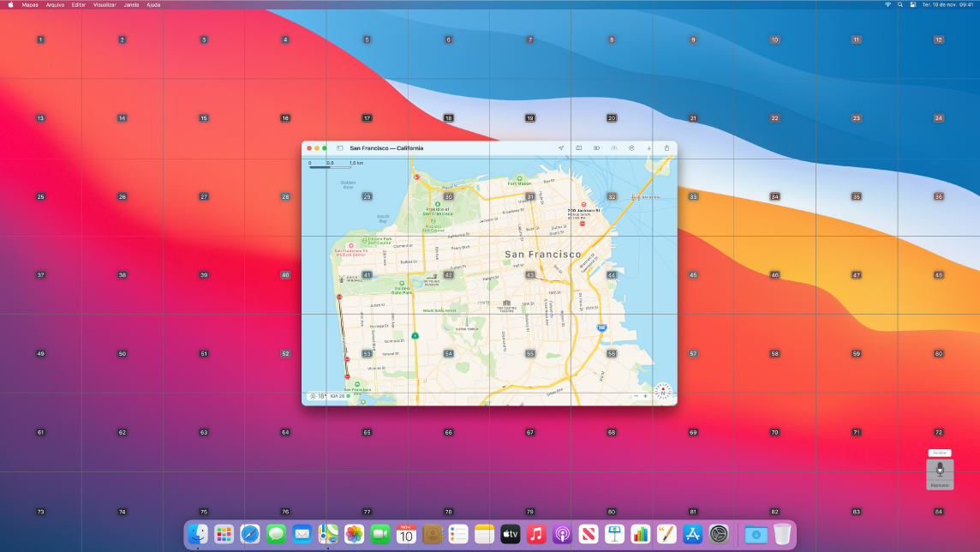Viewport: 980px width, 552px height.
Task: Open Spotlight search from the menu bar
Action: (900, 4)
